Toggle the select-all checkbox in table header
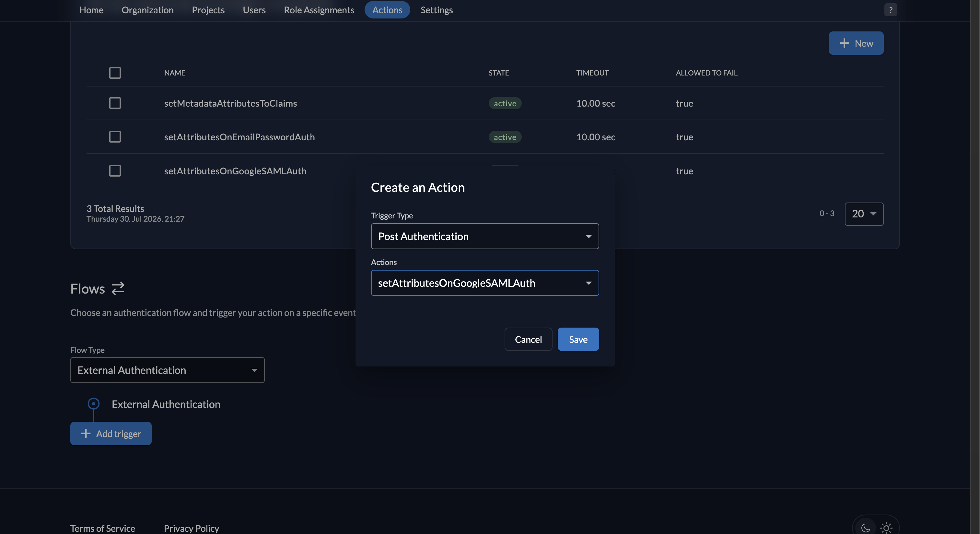This screenshot has width=980, height=534. (x=115, y=73)
